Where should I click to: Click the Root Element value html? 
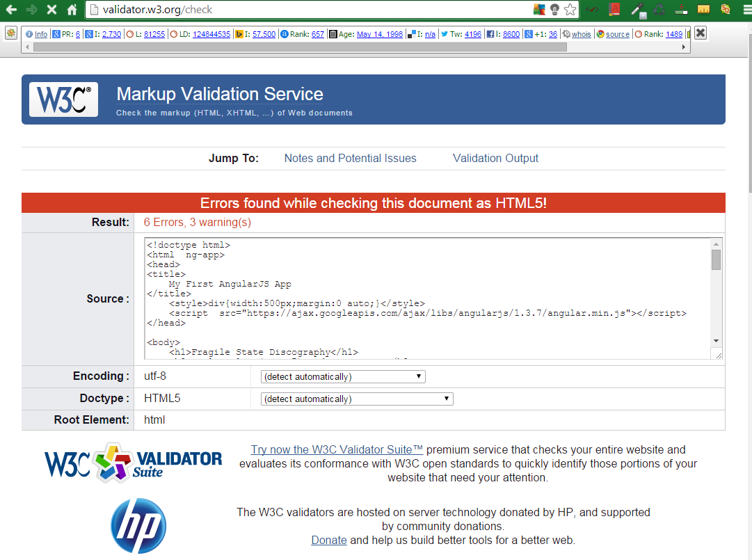(154, 420)
